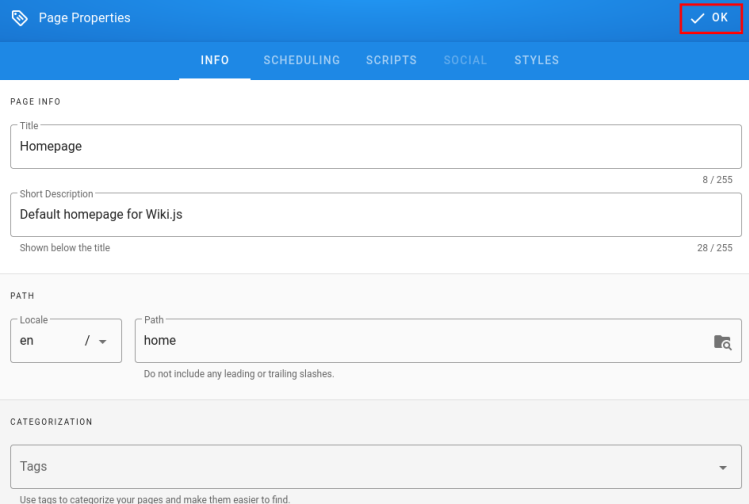Confirm page properties with OK button
The height and width of the screenshot is (504, 749).
click(x=710, y=18)
